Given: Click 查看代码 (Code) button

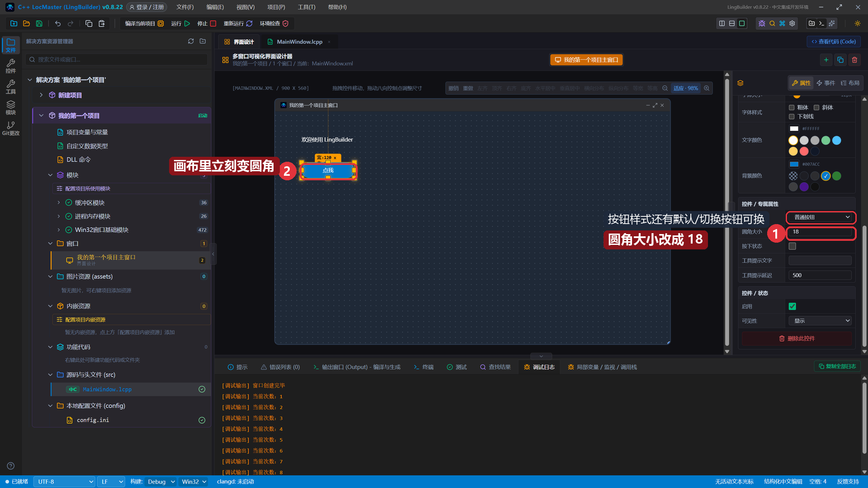Looking at the screenshot, I should click(x=834, y=42).
